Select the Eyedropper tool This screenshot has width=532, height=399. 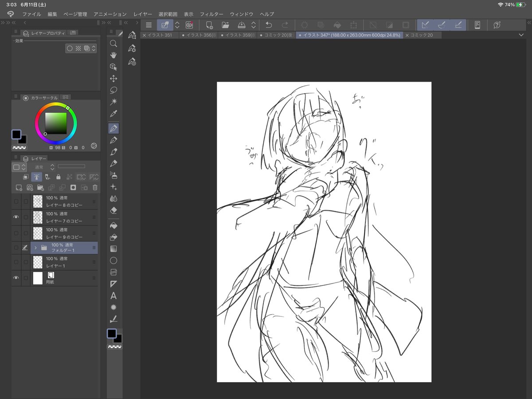[113, 114]
